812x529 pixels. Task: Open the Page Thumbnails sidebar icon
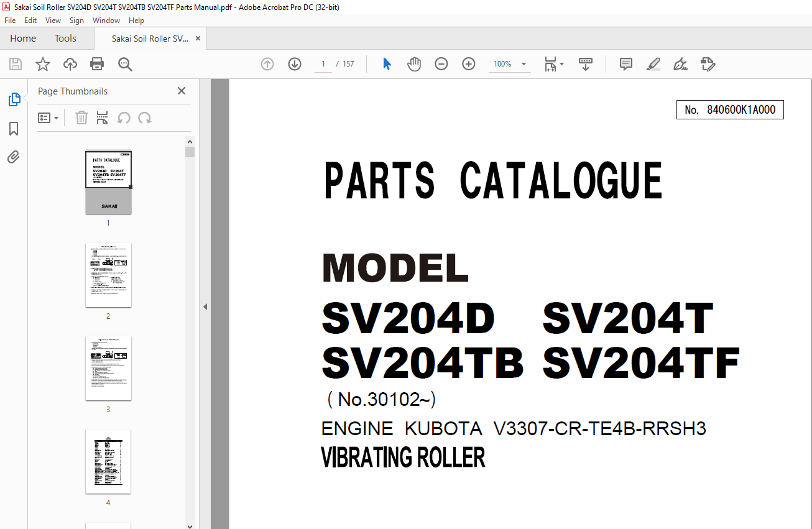[x=14, y=99]
